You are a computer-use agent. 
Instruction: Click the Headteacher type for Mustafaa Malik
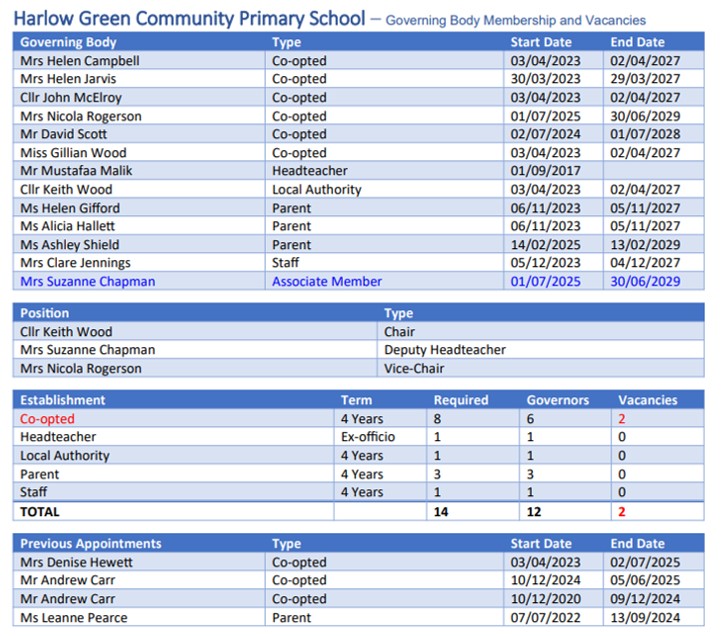click(309, 171)
